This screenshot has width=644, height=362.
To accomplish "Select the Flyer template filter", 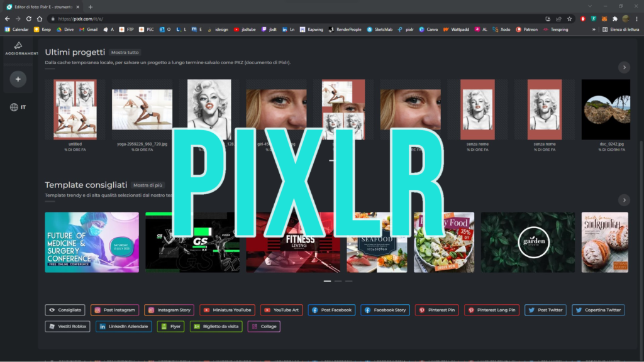I will tap(170, 326).
